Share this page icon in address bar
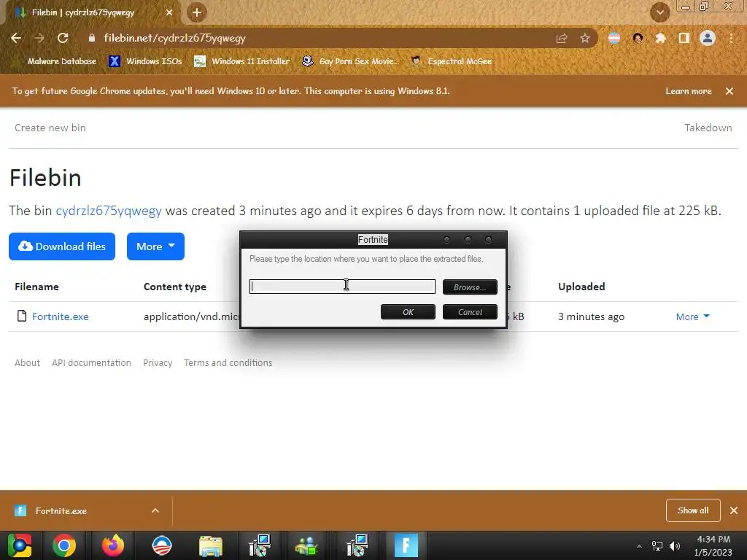Screen dimensions: 747x560 tap(562, 39)
